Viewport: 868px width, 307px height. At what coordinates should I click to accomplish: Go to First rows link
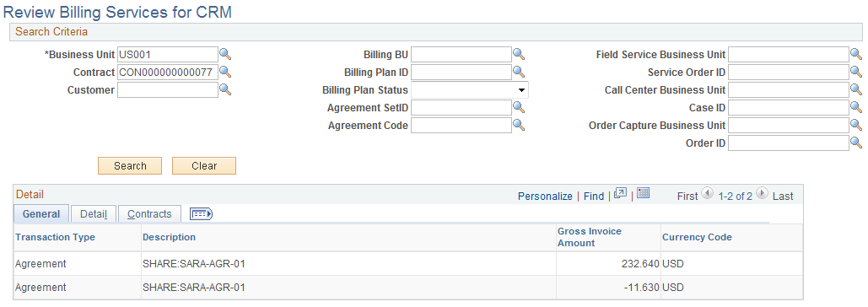pos(687,196)
